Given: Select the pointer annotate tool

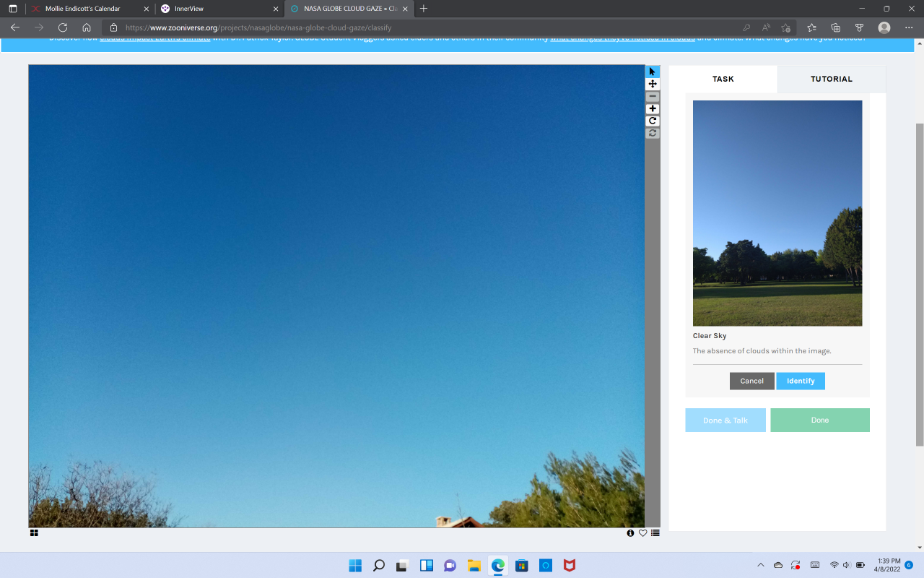Looking at the screenshot, I should coord(653,72).
